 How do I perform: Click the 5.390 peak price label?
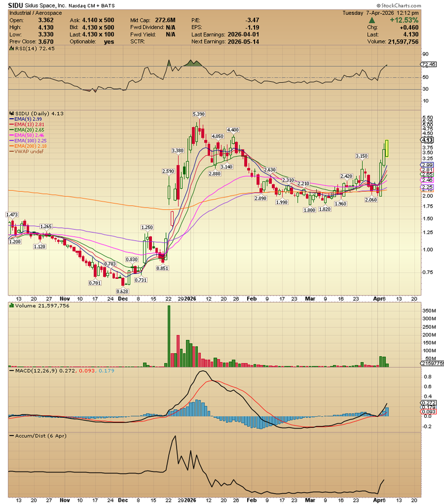[199, 114]
